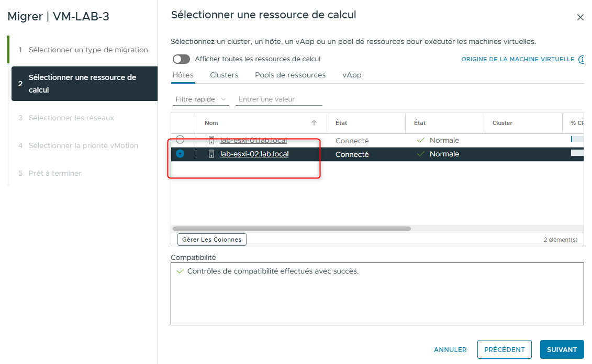Switch to the Clusters tab
Viewport: 592px width, 364px height.
(x=224, y=75)
